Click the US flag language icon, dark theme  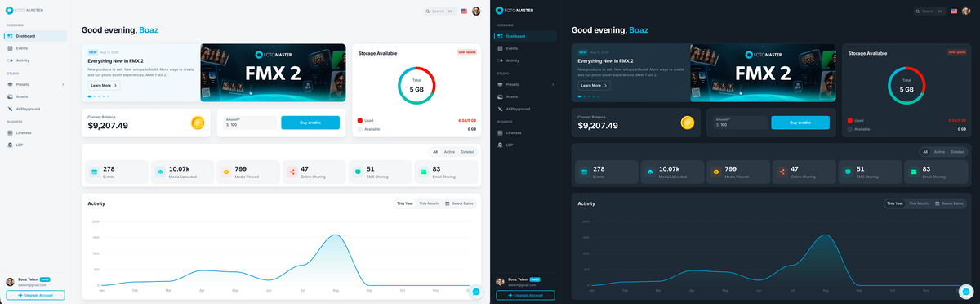(954, 11)
